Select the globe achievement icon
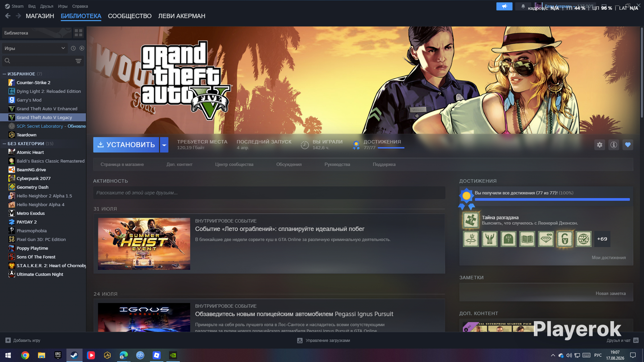This screenshot has width=644, height=362. pyautogui.click(x=584, y=239)
